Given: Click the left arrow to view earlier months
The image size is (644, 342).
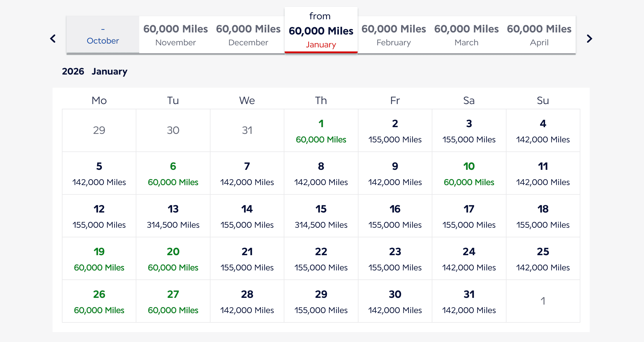Looking at the screenshot, I should point(53,38).
